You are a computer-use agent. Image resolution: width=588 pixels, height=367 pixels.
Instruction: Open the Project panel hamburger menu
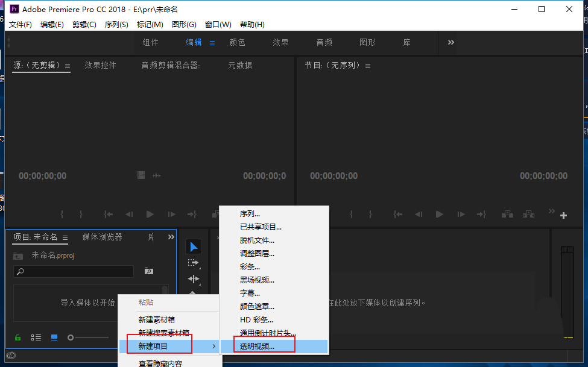point(65,237)
